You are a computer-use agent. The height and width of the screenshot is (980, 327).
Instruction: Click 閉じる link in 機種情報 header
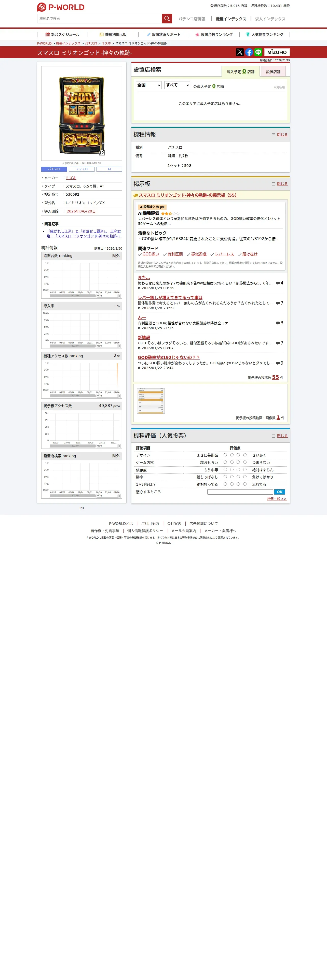click(x=282, y=135)
